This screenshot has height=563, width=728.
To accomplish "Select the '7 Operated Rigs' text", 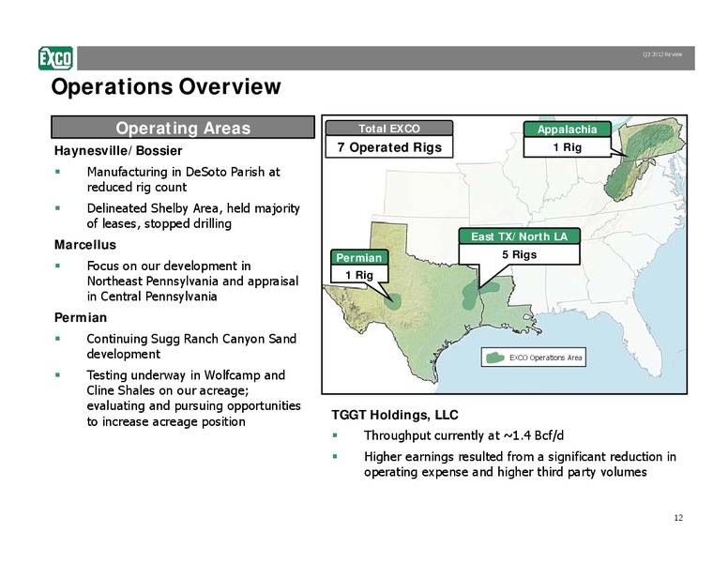I will 389,147.
